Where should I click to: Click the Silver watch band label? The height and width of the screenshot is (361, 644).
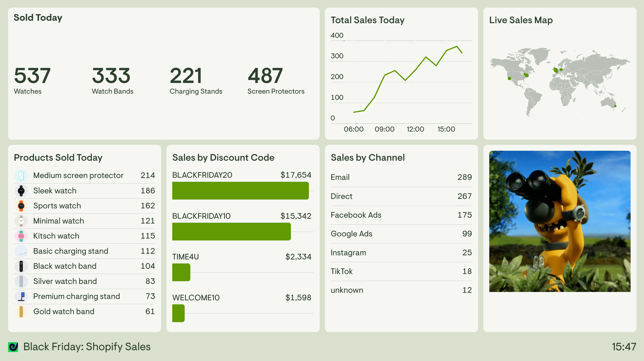65,281
